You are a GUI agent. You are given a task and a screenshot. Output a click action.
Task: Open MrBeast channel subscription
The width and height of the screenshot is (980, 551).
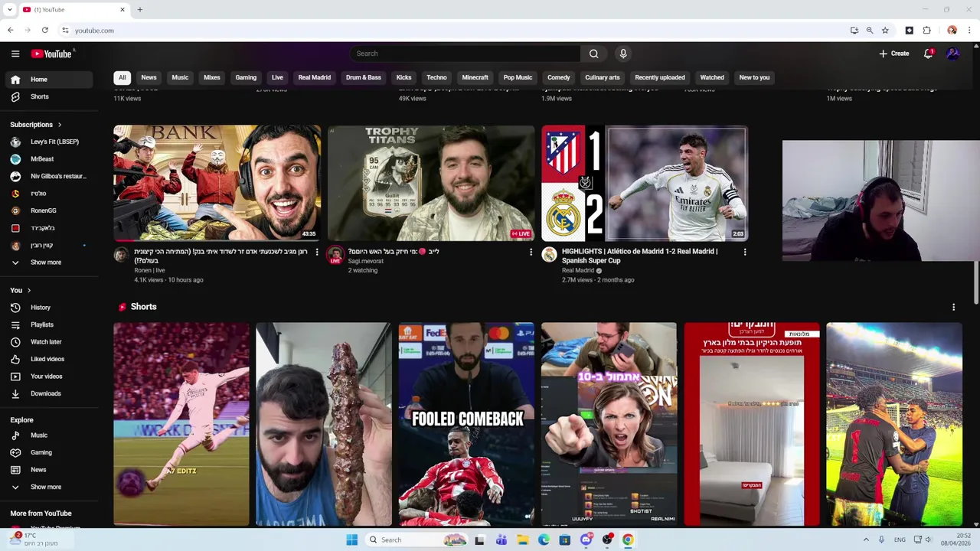[49, 159]
